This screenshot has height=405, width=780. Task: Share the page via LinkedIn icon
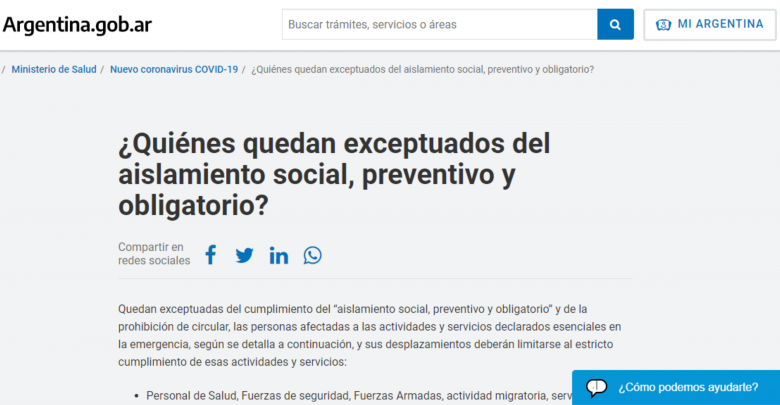point(279,255)
